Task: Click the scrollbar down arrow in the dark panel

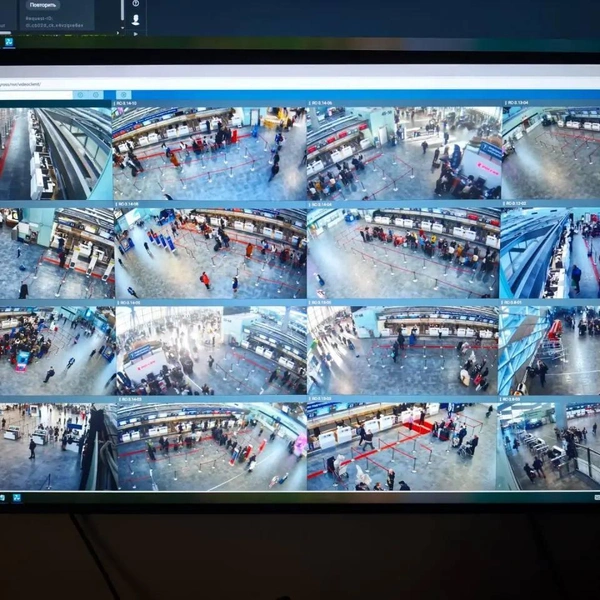Action: [x=122, y=28]
